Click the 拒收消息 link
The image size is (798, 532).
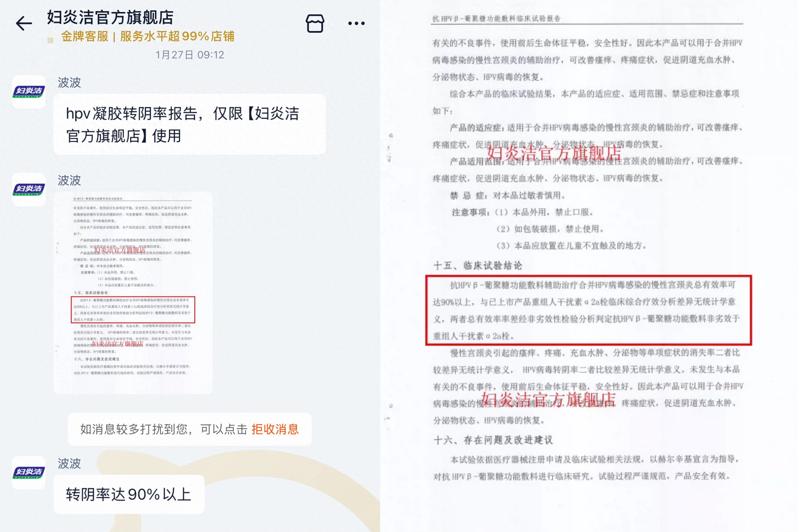(275, 429)
